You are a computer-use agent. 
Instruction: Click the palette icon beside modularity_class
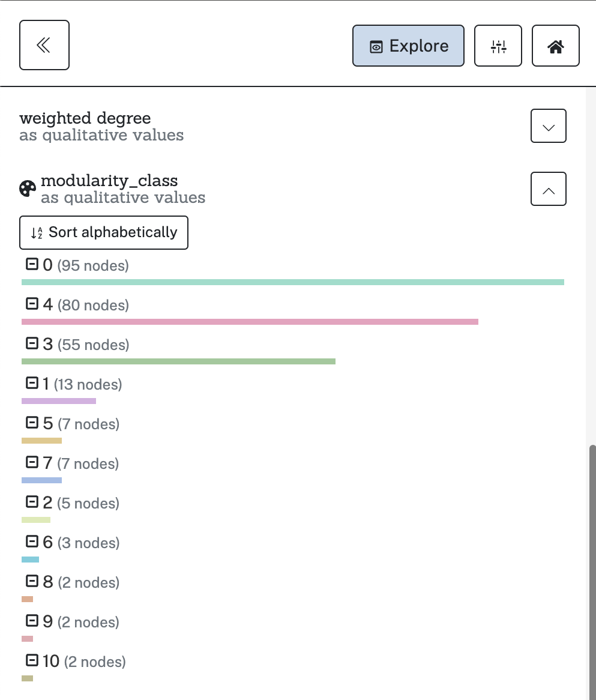tap(28, 189)
